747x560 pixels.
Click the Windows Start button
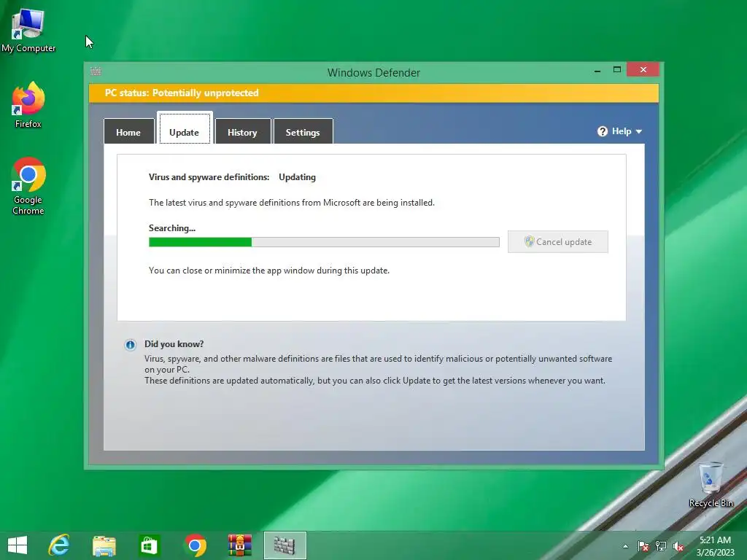tap(18, 545)
